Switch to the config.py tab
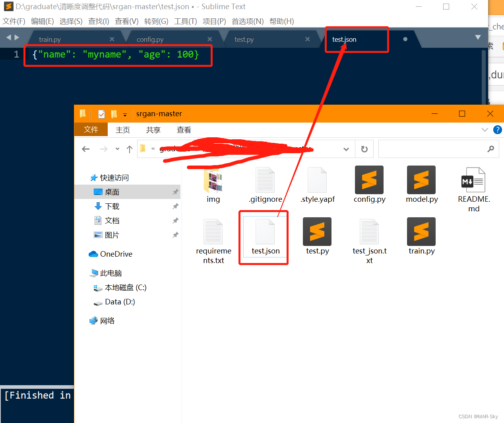Image resolution: width=504 pixels, height=423 pixels. (150, 39)
